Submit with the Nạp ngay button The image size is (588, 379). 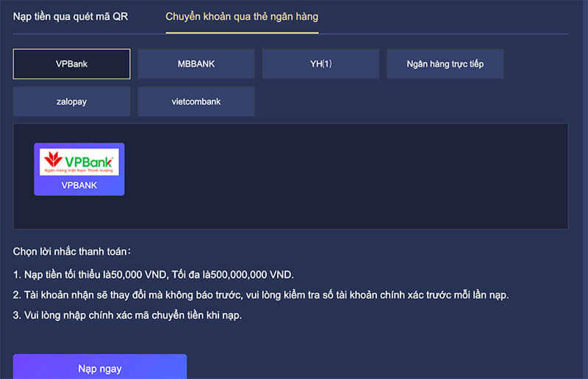coord(100,367)
